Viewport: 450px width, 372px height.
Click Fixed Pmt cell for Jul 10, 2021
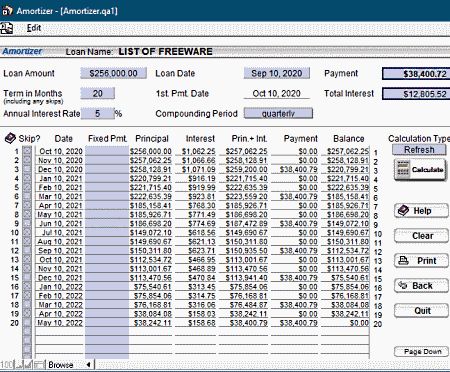107,232
